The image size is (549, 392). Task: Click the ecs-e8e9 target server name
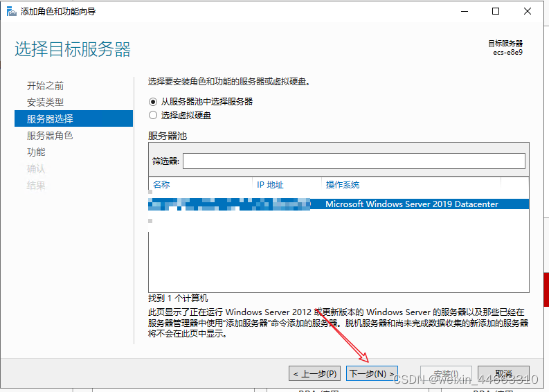pyautogui.click(x=507, y=52)
